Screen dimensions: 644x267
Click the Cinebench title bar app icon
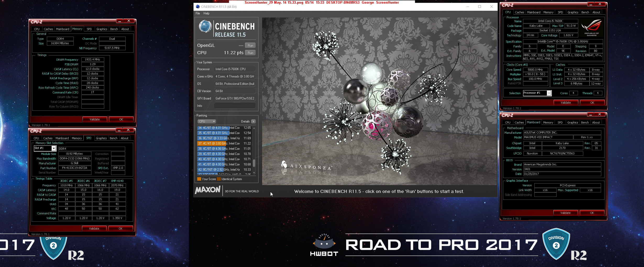(x=198, y=7)
